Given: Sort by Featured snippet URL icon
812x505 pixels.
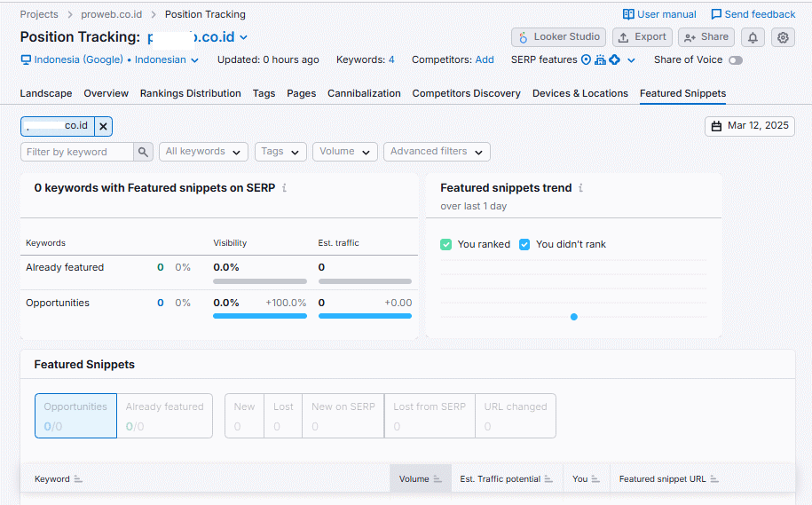Looking at the screenshot, I should click(714, 479).
